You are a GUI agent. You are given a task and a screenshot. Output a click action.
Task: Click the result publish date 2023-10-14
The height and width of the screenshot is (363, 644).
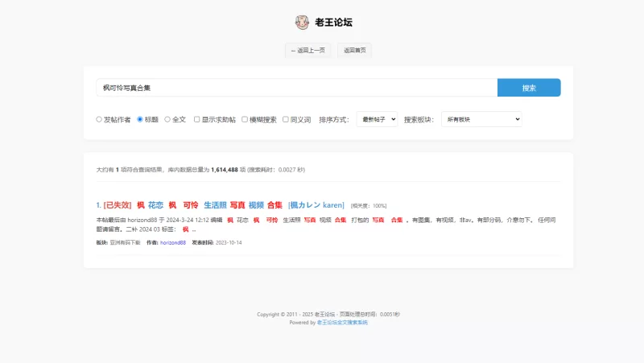coord(228,242)
